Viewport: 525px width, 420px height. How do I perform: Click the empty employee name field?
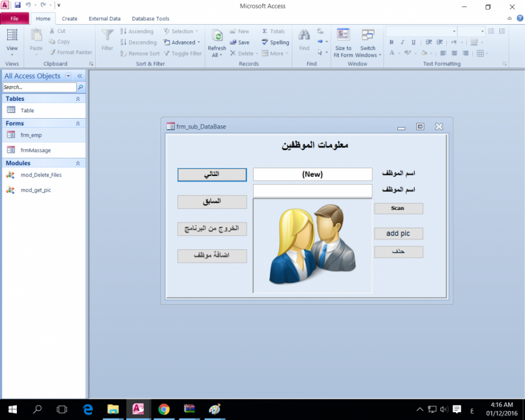pos(312,190)
